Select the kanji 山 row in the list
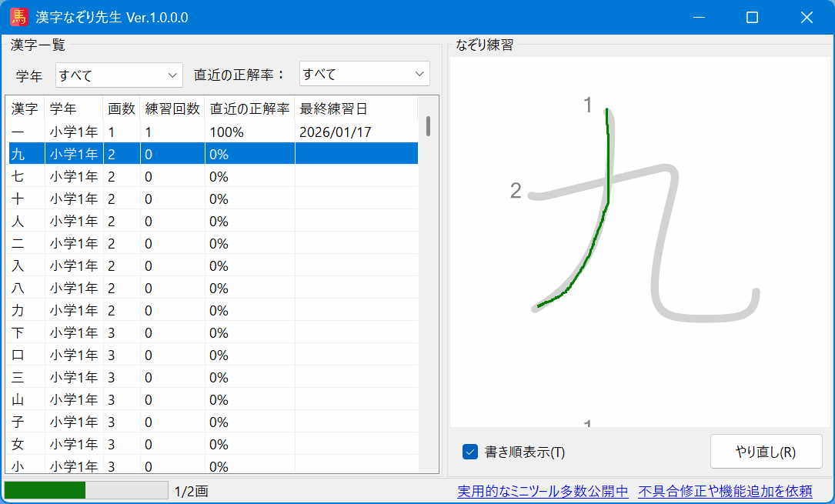The image size is (835, 504). coord(24,399)
